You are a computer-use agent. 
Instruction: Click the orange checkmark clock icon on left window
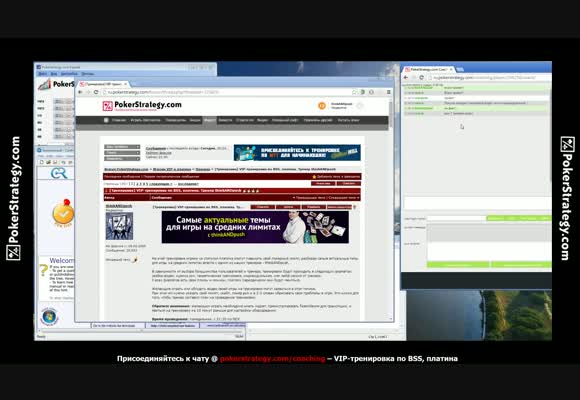(x=63, y=213)
